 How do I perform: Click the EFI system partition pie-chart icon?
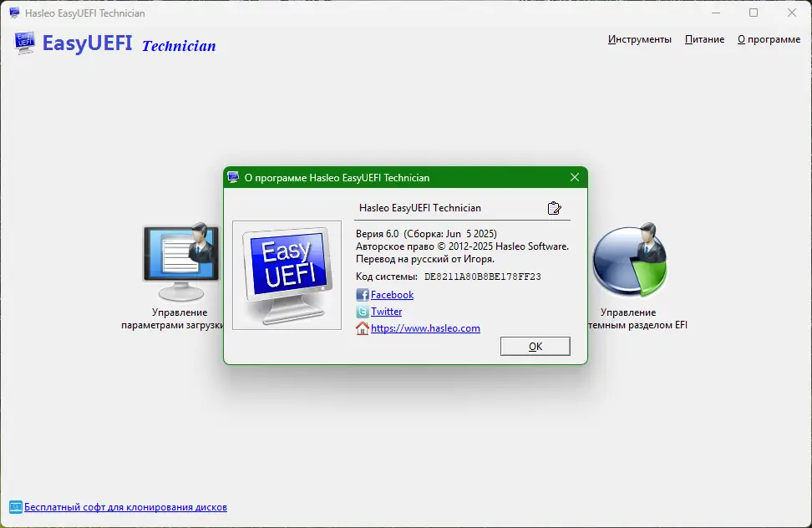pos(629,261)
